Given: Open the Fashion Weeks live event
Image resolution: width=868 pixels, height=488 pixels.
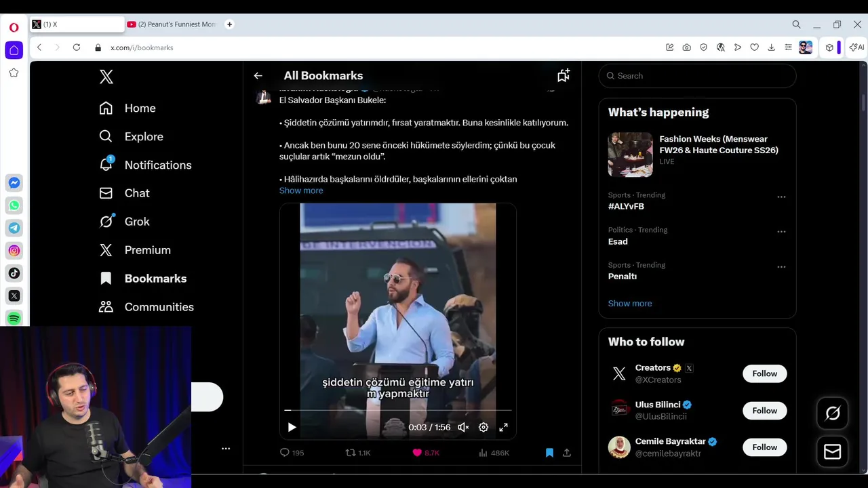Looking at the screenshot, I should (697, 155).
